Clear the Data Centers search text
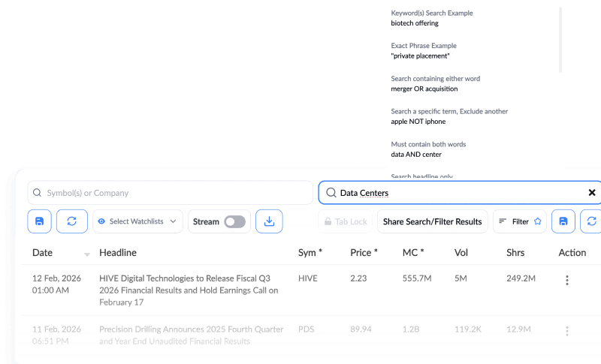The image size is (601, 364). point(591,193)
